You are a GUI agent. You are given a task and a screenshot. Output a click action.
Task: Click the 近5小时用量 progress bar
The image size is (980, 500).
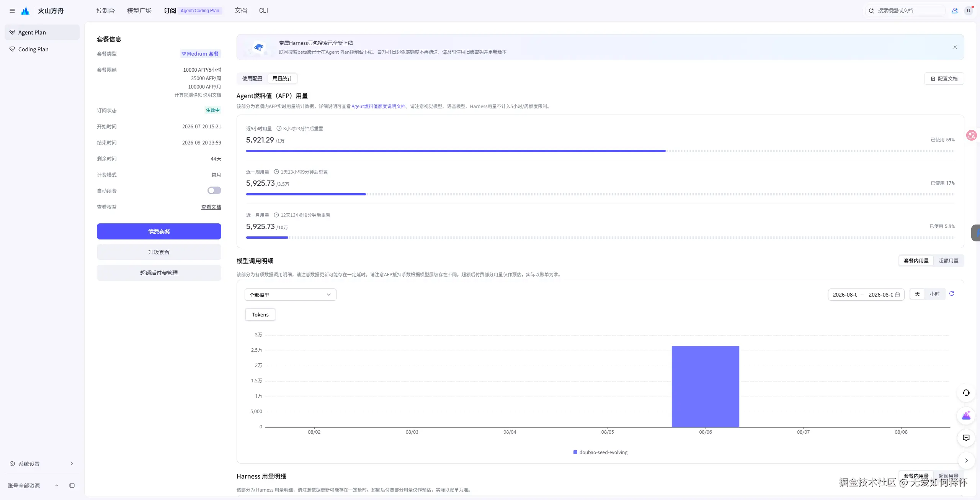[600, 151]
